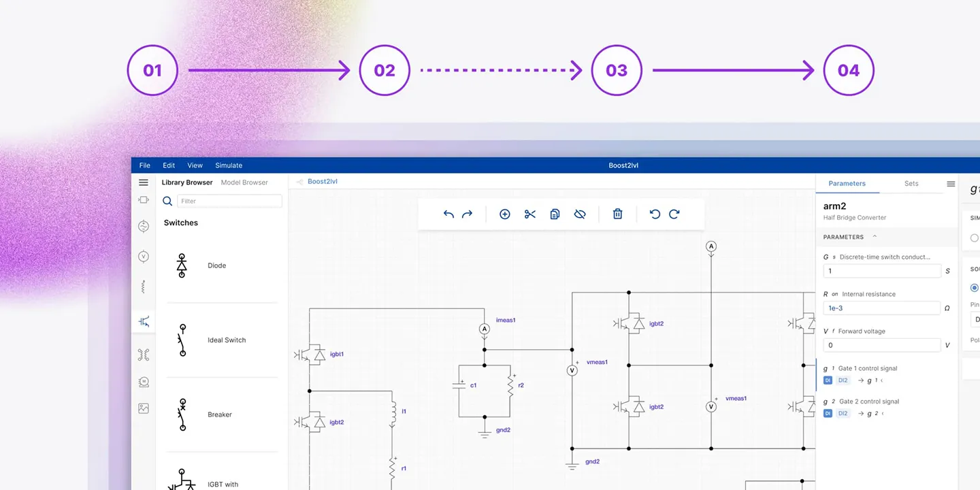Switch to the Parameters tab
This screenshot has width=980, height=490.
[847, 184]
